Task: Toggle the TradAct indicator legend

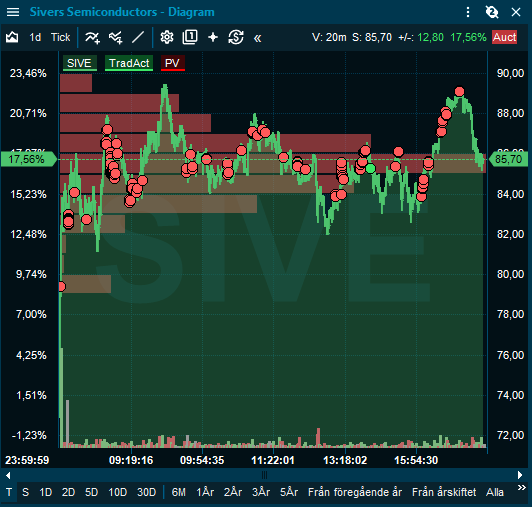Action: 129,63
